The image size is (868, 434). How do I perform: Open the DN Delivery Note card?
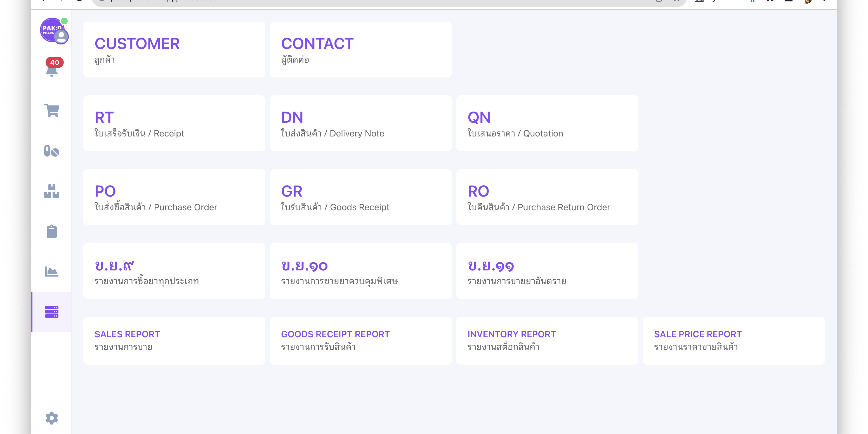point(360,123)
